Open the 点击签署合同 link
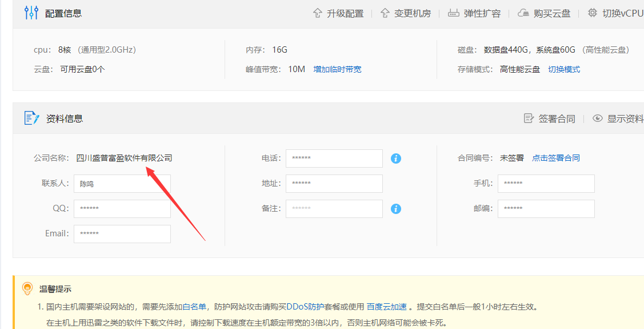 pyautogui.click(x=556, y=158)
